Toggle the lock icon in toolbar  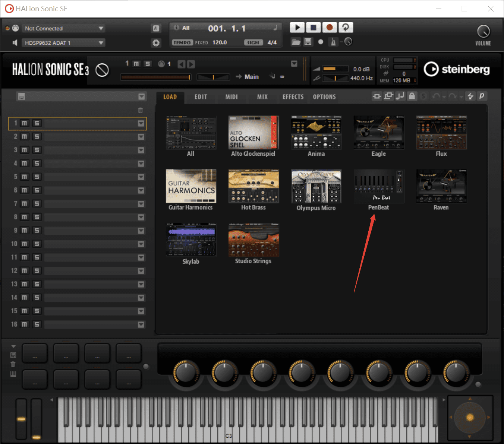click(x=412, y=96)
